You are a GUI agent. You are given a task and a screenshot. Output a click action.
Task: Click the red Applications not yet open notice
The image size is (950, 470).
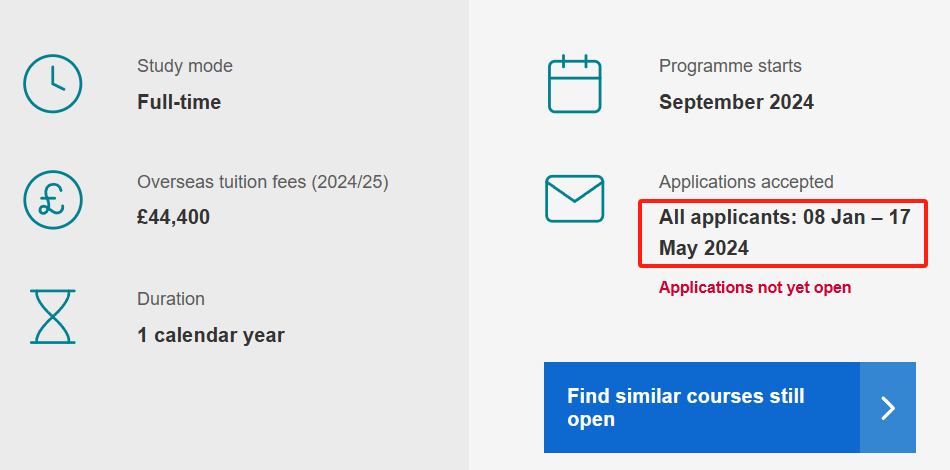[x=755, y=288]
